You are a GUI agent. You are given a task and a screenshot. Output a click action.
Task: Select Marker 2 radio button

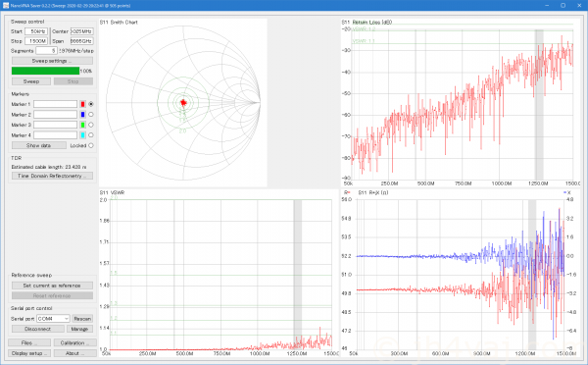click(91, 114)
